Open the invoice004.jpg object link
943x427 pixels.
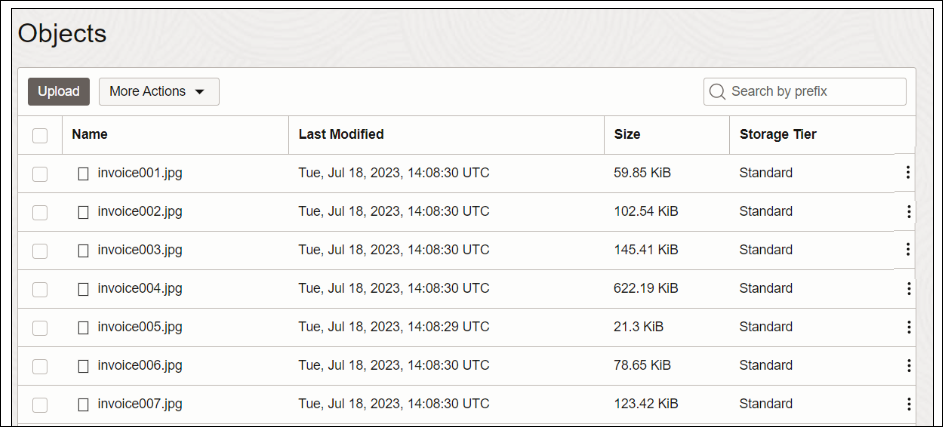(x=140, y=289)
